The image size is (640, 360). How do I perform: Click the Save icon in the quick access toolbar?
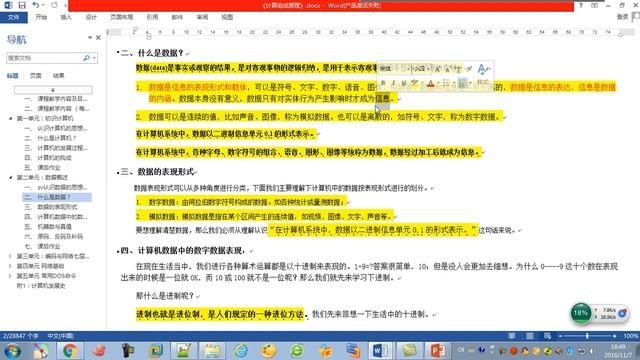(22, 5)
